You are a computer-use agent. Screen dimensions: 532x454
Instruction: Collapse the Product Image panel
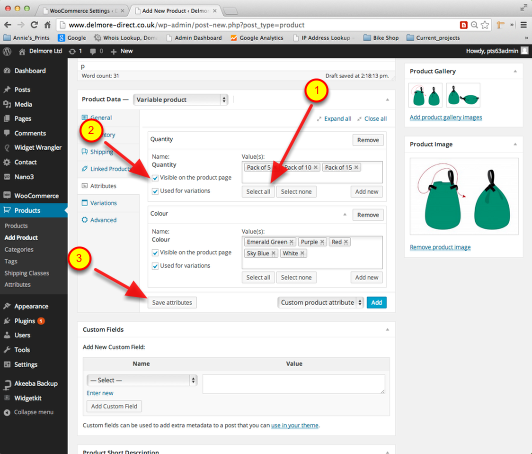(515, 144)
